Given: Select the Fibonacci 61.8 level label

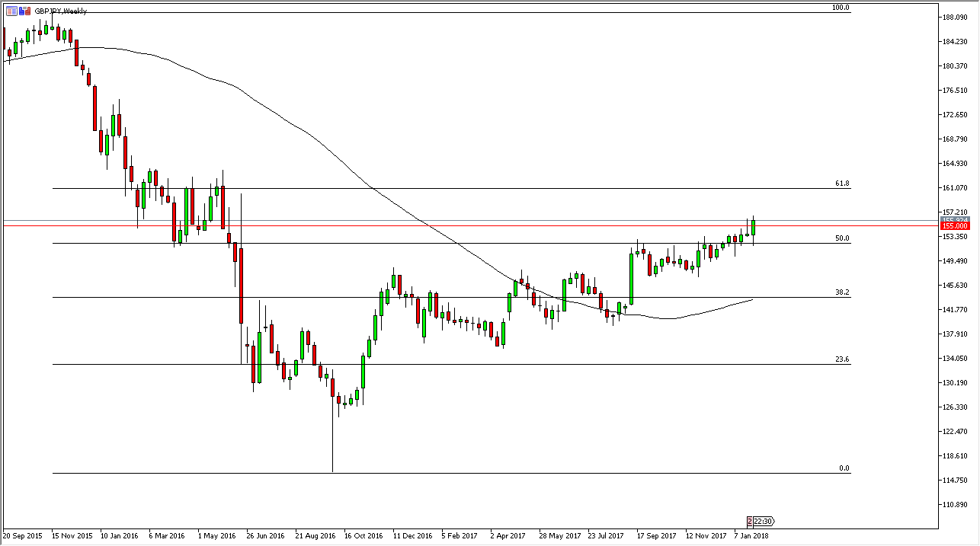Looking at the screenshot, I should (842, 184).
